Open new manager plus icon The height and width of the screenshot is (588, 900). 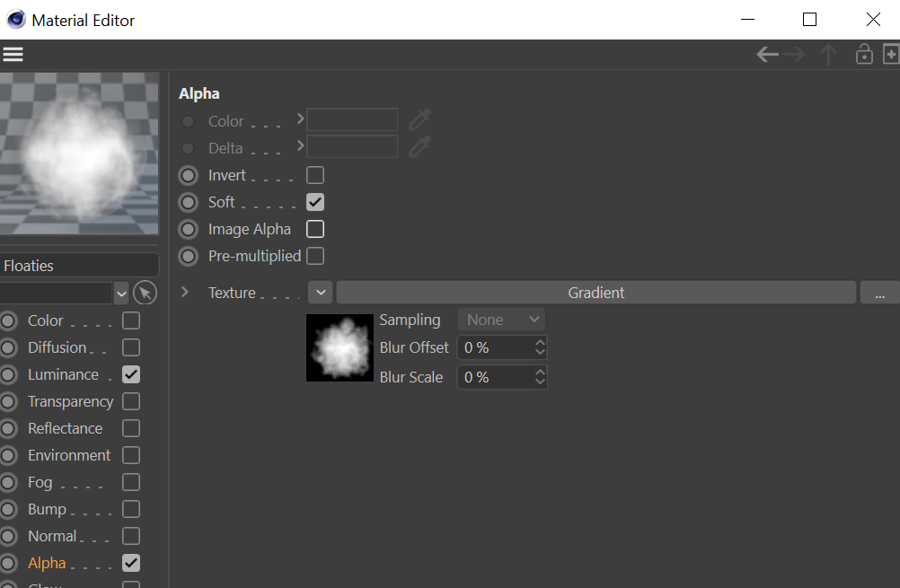pyautogui.click(x=891, y=55)
